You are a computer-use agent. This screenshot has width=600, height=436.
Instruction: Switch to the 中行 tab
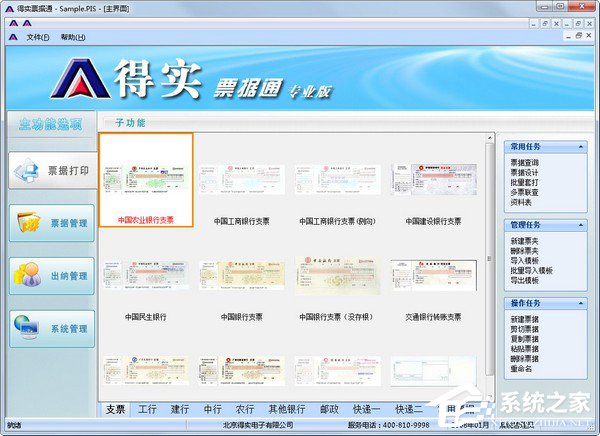(x=212, y=409)
